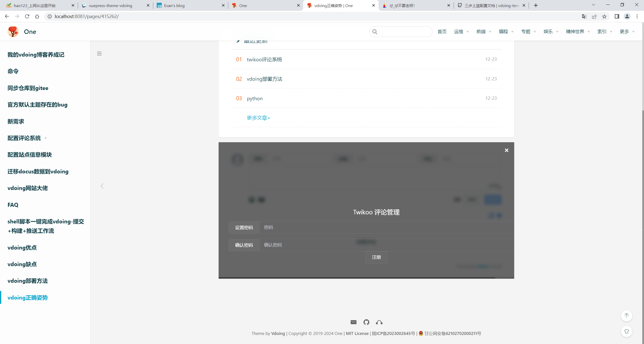Share this page via share icon
This screenshot has height=344, width=644.
pos(594,16)
